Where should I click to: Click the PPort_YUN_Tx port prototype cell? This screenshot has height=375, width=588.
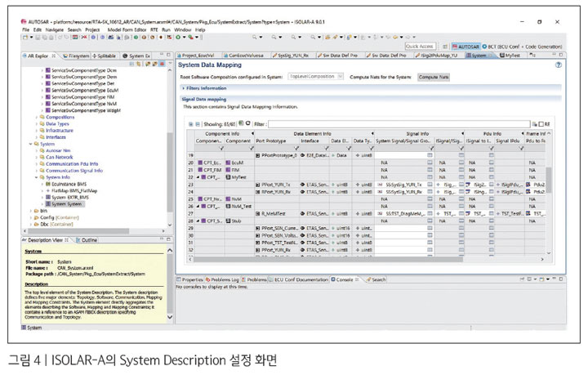(x=277, y=185)
